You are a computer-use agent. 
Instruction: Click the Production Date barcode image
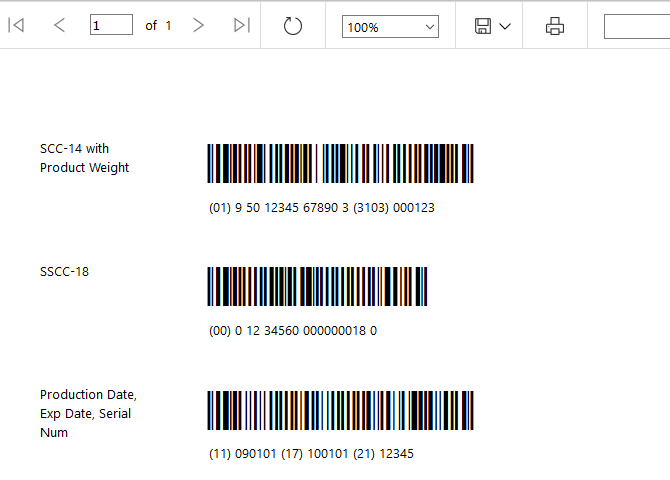[341, 410]
